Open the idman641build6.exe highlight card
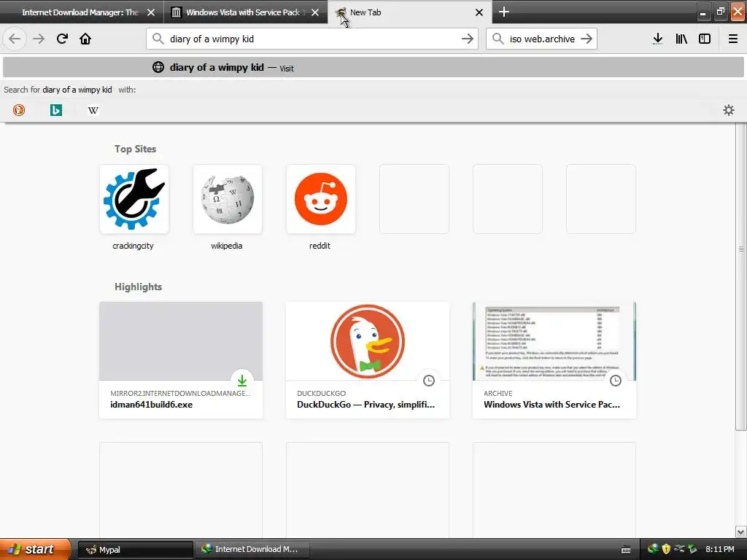 181,360
